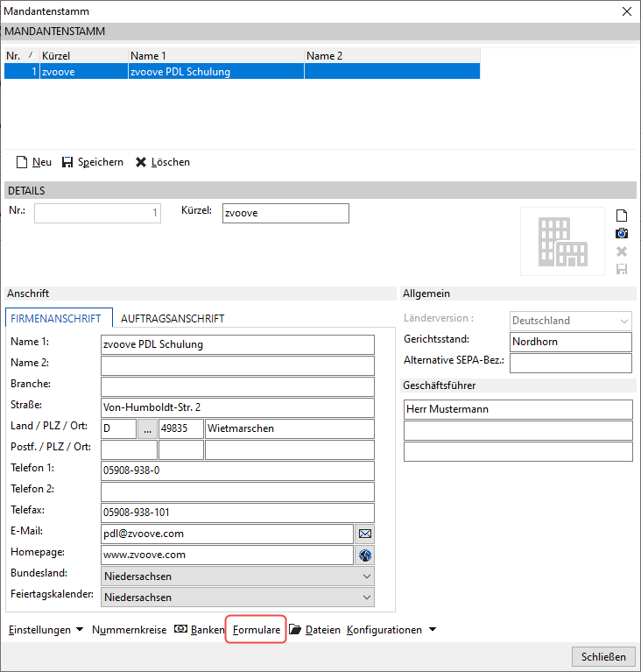This screenshot has width=641, height=672.
Task: Click the Neu button label
Action: [x=42, y=162]
